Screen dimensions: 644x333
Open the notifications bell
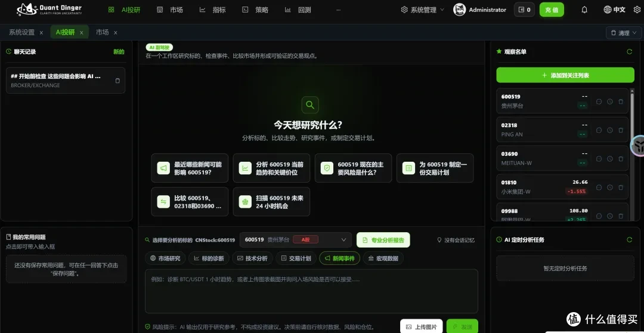pyautogui.click(x=584, y=10)
